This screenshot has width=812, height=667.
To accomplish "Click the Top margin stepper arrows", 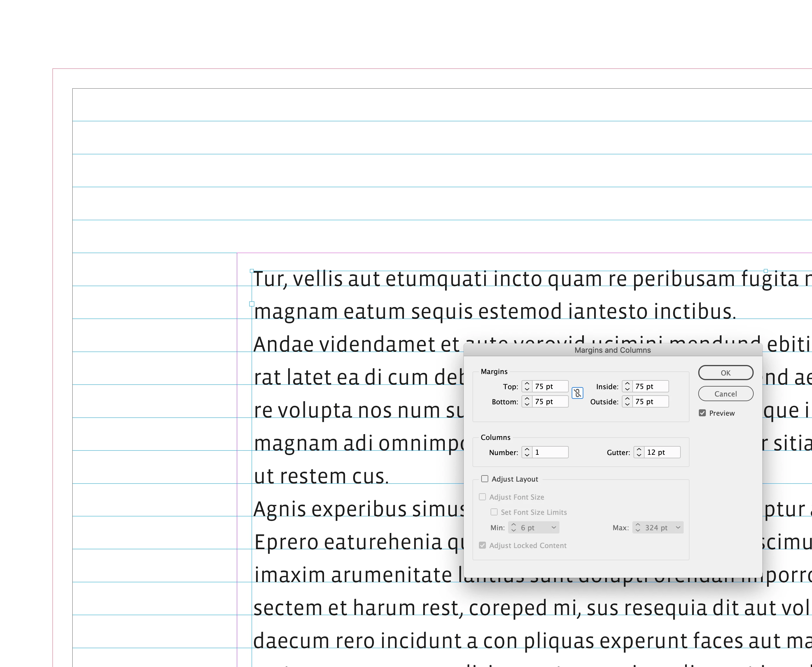I will pos(527,386).
